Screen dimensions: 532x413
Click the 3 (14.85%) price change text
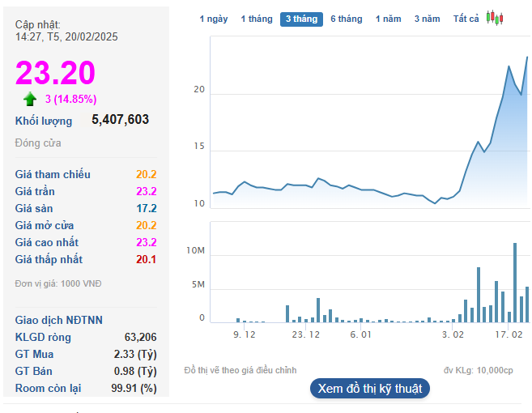[70, 100]
